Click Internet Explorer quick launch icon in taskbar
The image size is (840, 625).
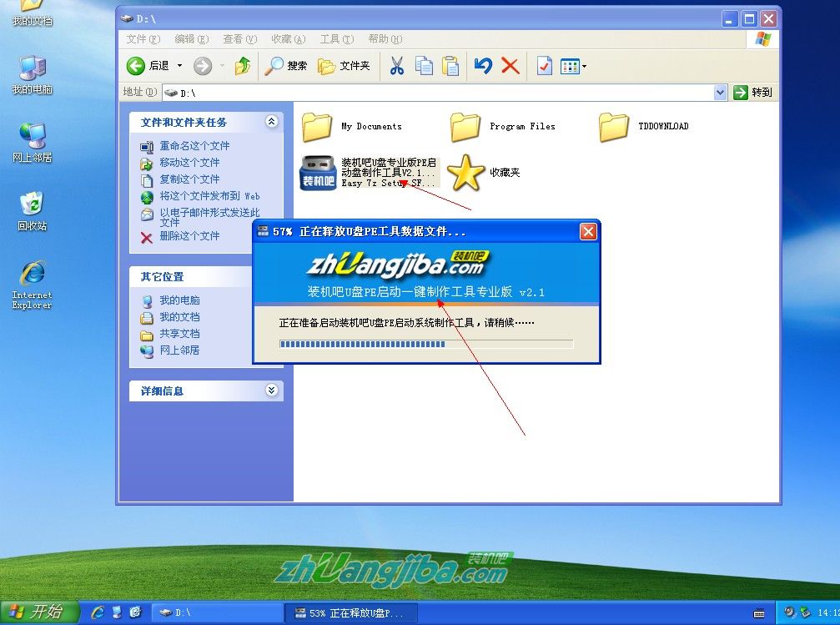[98, 612]
